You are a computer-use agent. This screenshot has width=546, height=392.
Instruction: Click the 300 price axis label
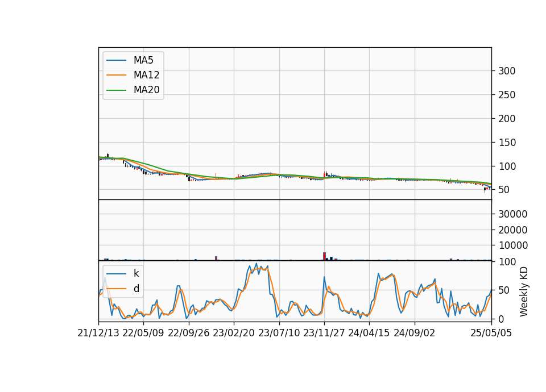[x=507, y=71]
